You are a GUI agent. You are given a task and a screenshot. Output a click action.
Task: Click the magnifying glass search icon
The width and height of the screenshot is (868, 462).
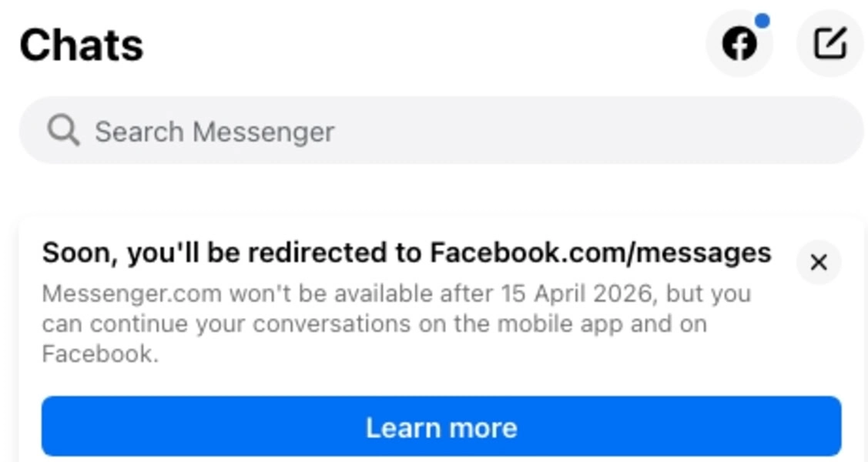click(63, 131)
